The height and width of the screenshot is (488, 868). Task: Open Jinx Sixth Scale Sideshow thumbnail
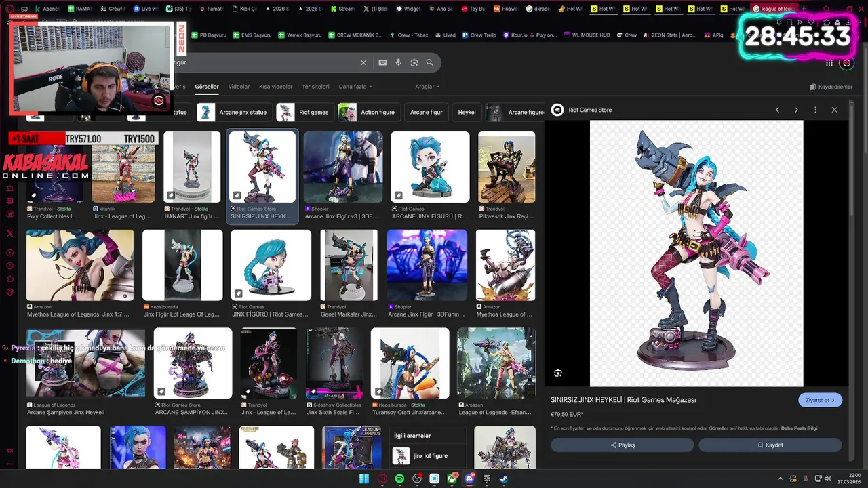click(334, 363)
